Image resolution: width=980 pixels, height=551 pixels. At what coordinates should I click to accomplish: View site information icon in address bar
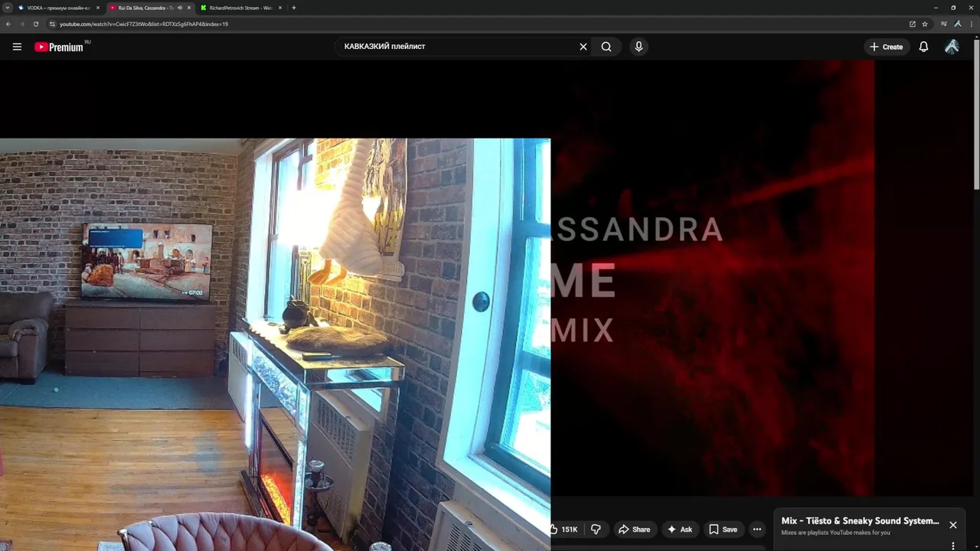(x=52, y=24)
